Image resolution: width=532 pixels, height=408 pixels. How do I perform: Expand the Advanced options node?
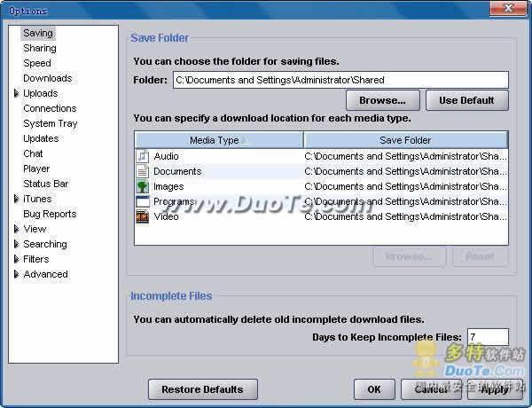tap(16, 274)
